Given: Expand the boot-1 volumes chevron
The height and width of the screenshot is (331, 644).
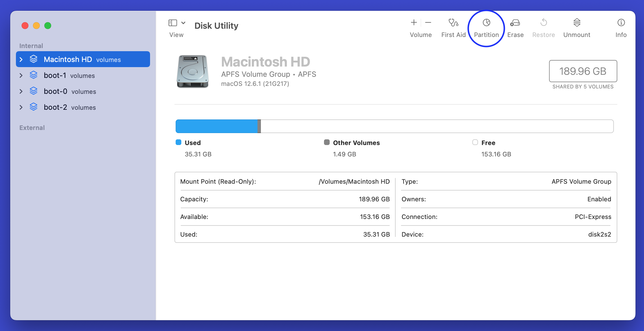Looking at the screenshot, I should tap(21, 75).
